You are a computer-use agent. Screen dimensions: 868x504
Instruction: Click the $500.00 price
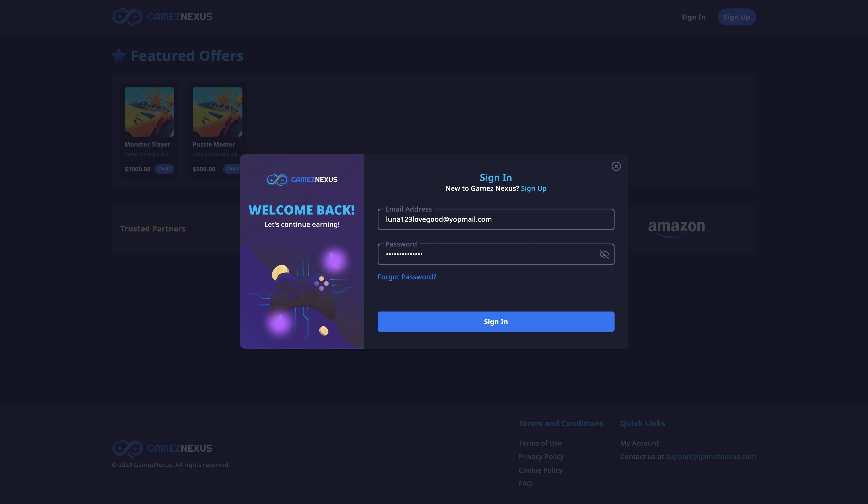204,169
